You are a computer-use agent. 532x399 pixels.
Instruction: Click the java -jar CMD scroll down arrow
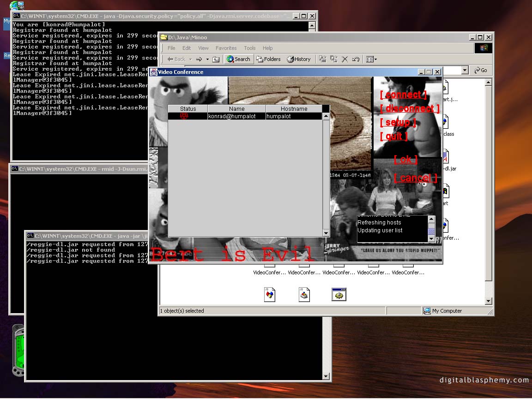326,376
